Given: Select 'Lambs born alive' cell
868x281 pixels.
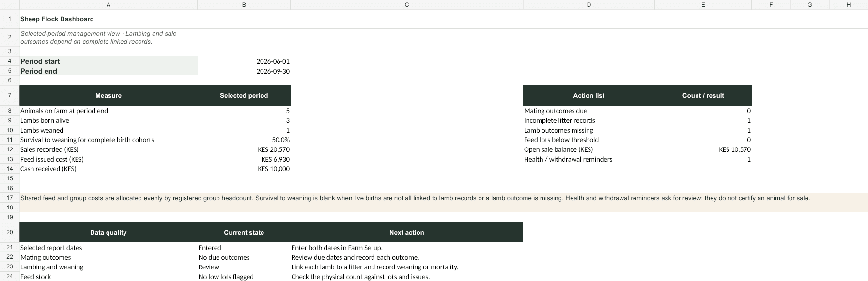Looking at the screenshot, I should coord(108,120).
